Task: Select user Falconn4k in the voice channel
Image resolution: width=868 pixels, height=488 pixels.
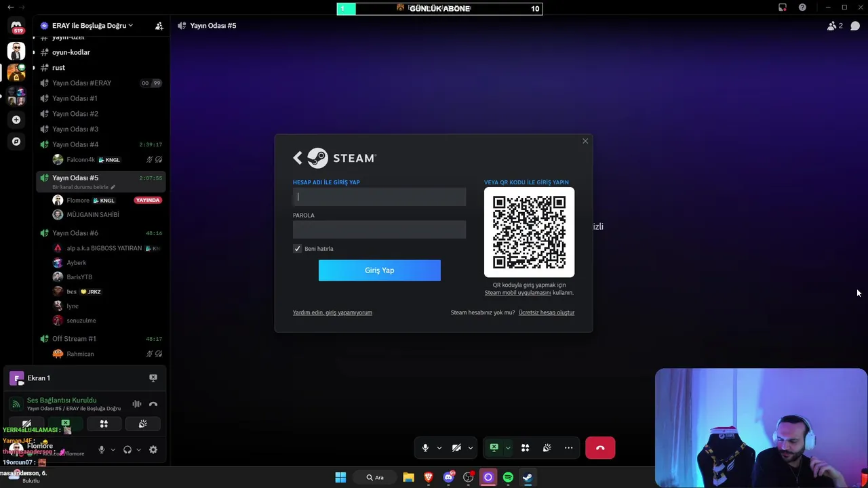Action: (80, 160)
